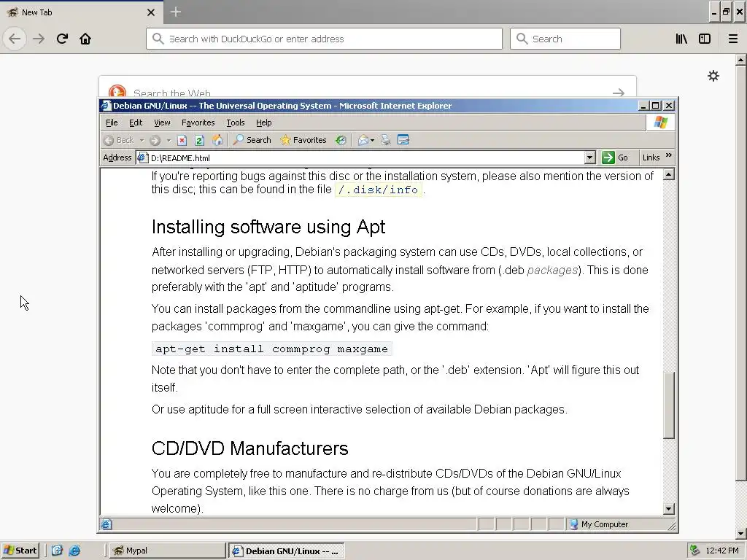Viewport: 747px width, 560px height.
Task: Click the My Computer zone in IE status bar
Action: point(600,524)
